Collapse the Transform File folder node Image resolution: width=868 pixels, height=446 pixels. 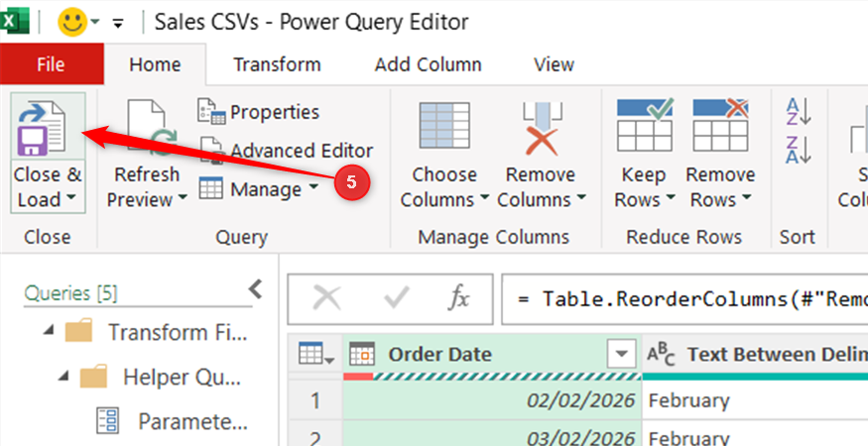pyautogui.click(x=50, y=331)
